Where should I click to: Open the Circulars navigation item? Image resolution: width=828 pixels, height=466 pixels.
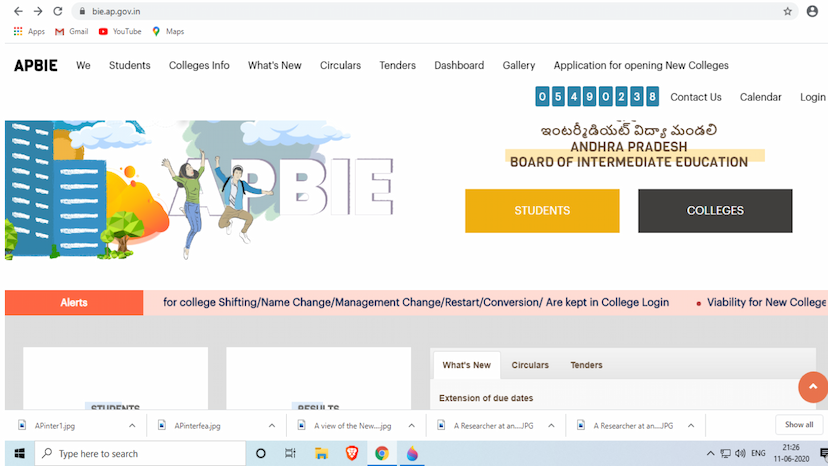click(x=340, y=66)
